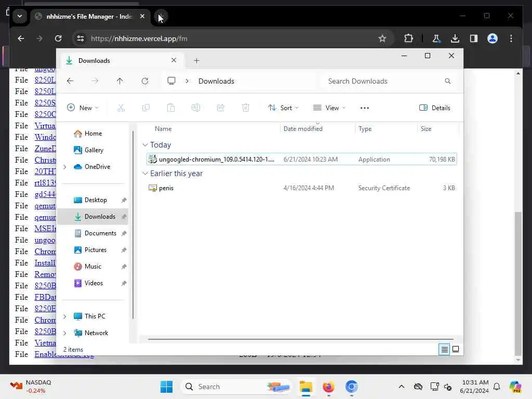Go back in File Explorer navigation
532x399 pixels.
tap(70, 81)
